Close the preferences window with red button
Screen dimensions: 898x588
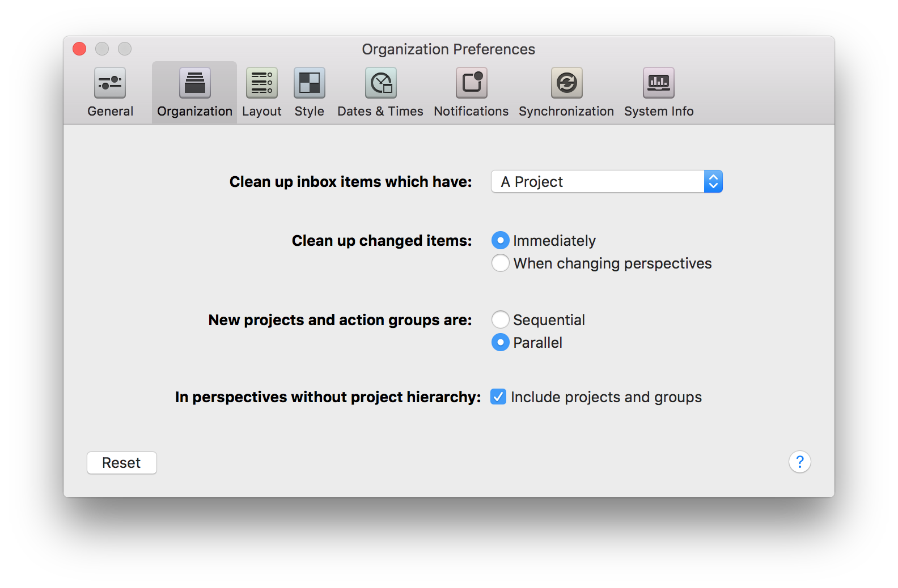click(x=79, y=49)
